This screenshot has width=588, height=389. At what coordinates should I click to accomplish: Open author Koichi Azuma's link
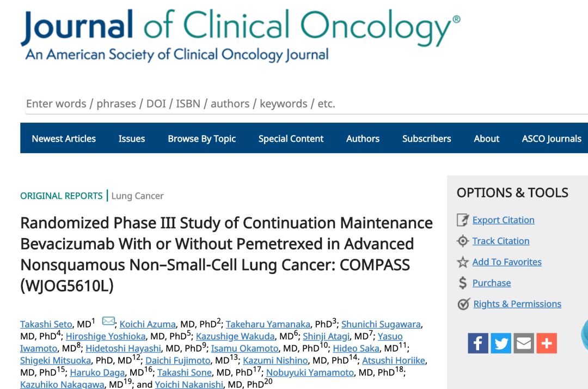(147, 325)
